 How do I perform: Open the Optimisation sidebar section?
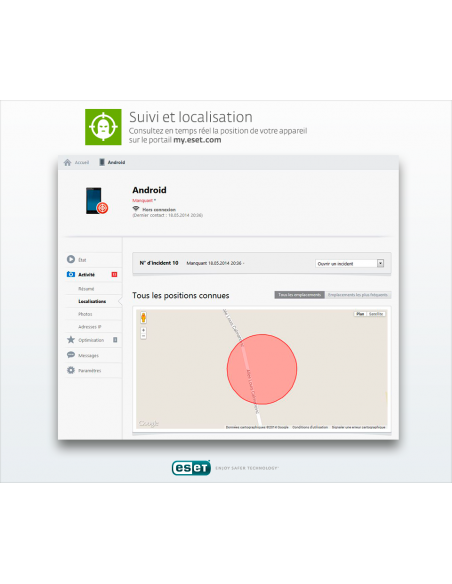tap(93, 340)
